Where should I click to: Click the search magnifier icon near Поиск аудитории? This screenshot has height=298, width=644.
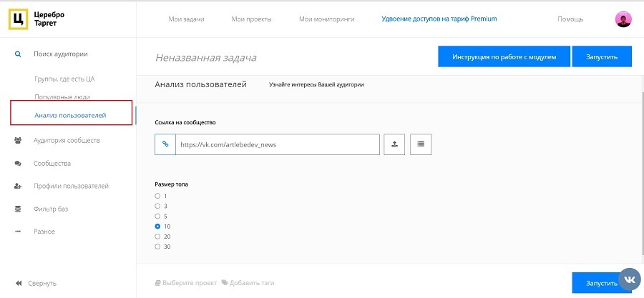[18, 54]
